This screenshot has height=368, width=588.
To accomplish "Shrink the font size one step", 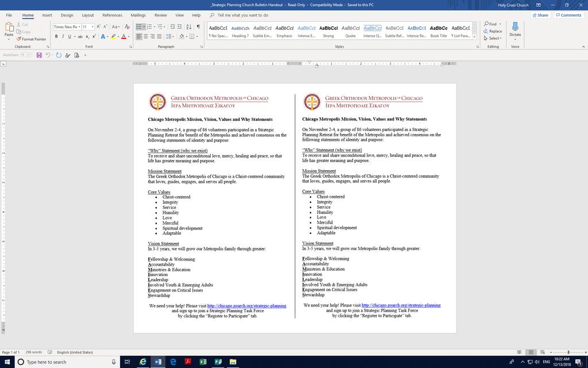I will 106,26.
